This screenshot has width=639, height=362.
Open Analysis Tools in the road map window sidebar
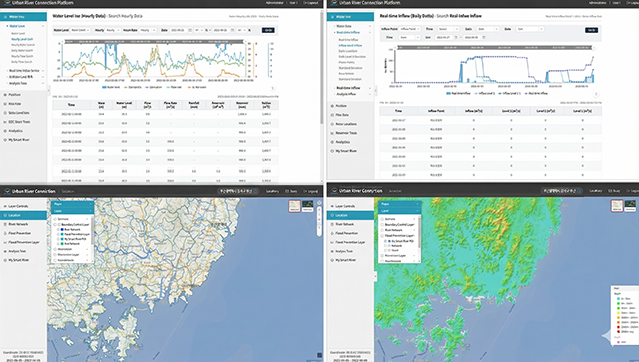17,251
